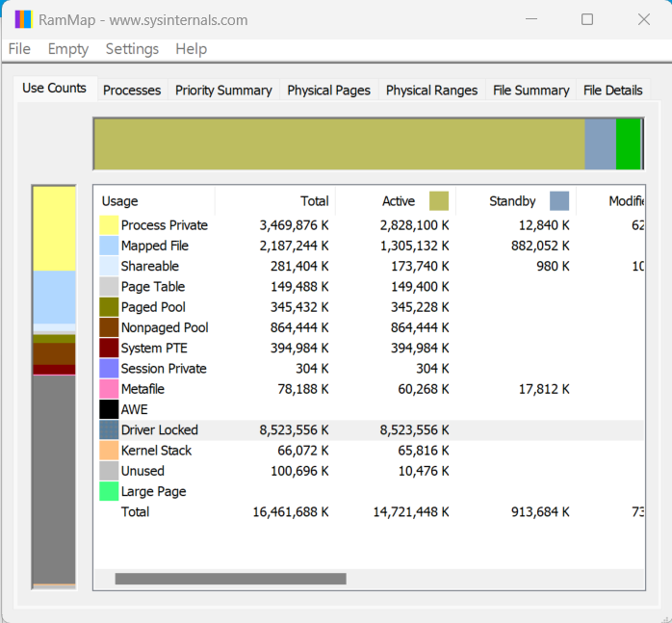Click the light blue Mapped File swatch

(109, 246)
